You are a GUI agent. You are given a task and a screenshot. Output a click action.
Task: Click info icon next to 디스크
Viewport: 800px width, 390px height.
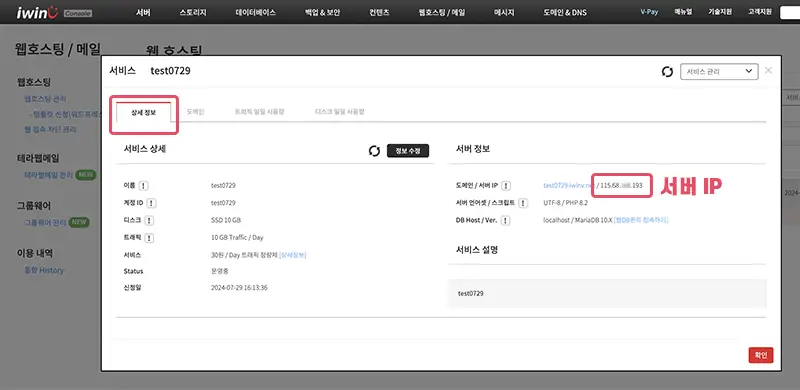point(149,221)
